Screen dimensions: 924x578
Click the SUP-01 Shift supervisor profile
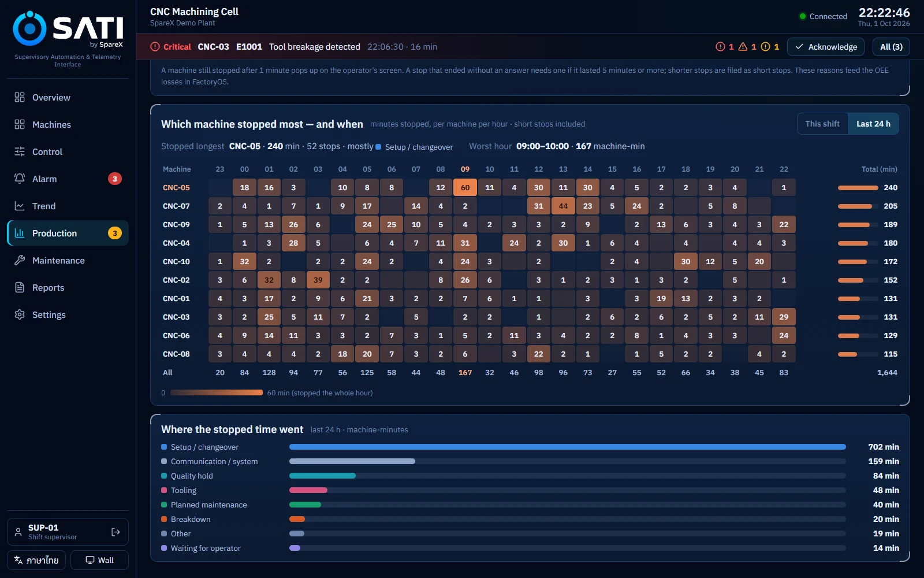pyautogui.click(x=68, y=532)
